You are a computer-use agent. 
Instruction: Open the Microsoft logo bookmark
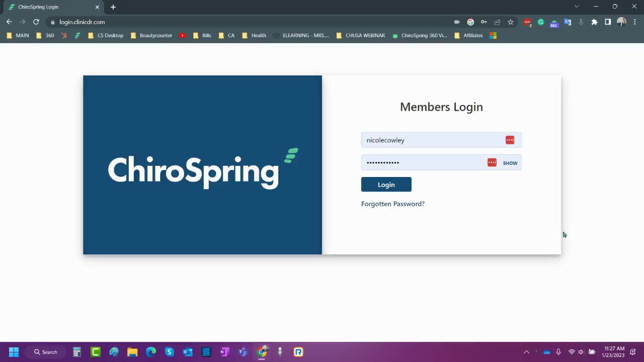[x=493, y=36]
